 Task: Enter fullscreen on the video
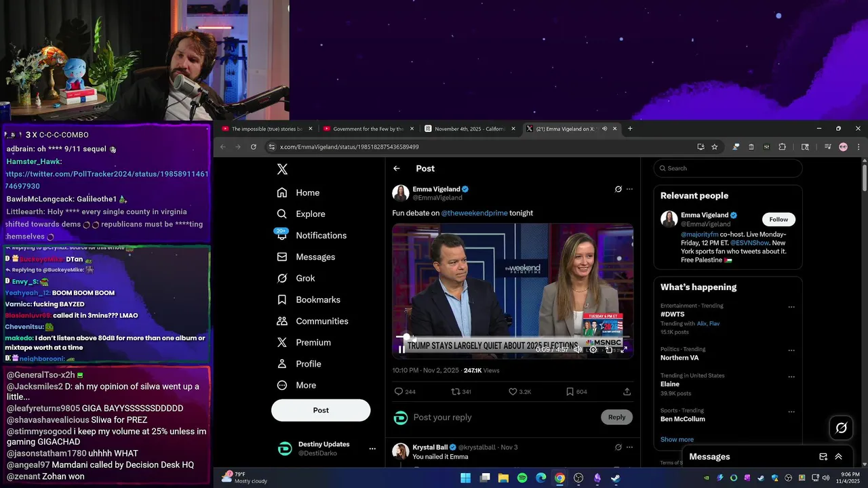(624, 350)
